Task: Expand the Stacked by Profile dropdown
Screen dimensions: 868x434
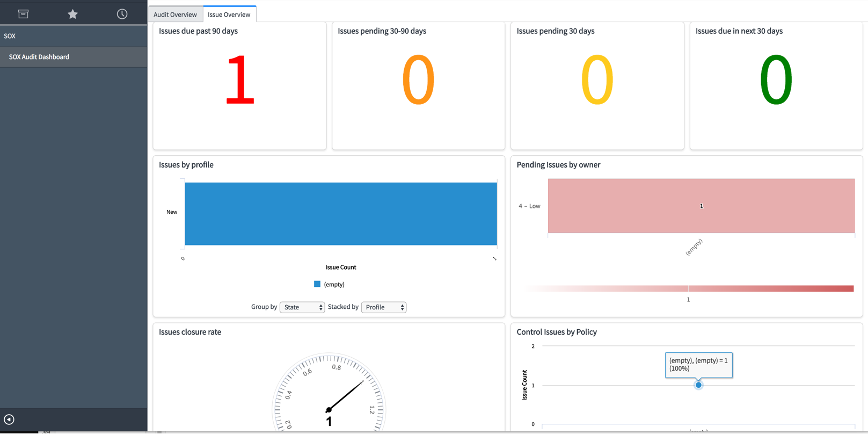Action: (384, 307)
